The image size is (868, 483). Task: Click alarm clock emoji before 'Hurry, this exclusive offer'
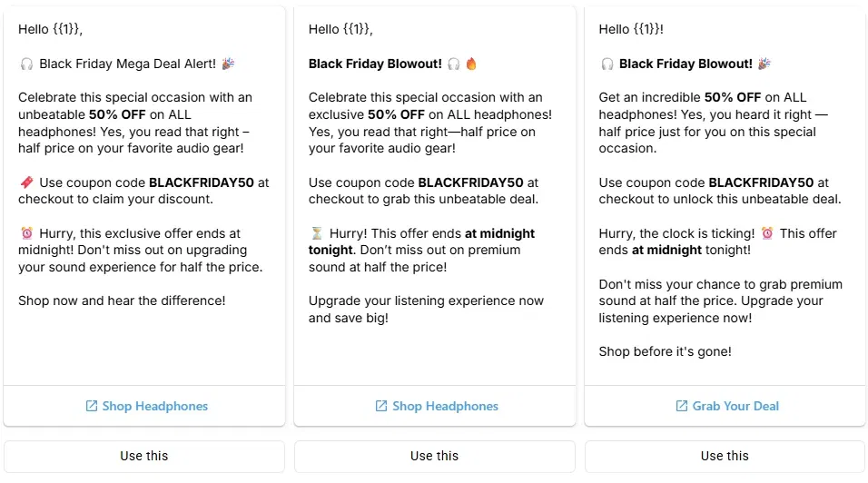25,233
